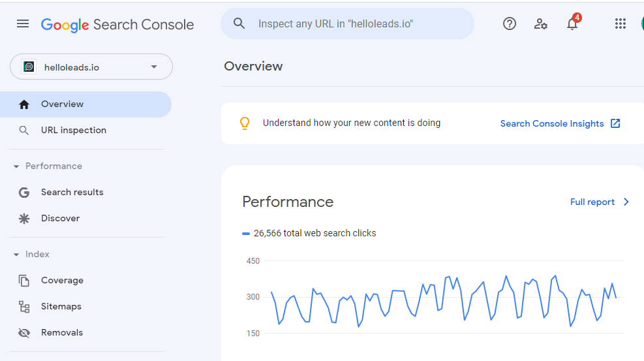Viewport: 644px width, 361px height.
Task: Select Overview in the sidebar
Action: (x=62, y=104)
